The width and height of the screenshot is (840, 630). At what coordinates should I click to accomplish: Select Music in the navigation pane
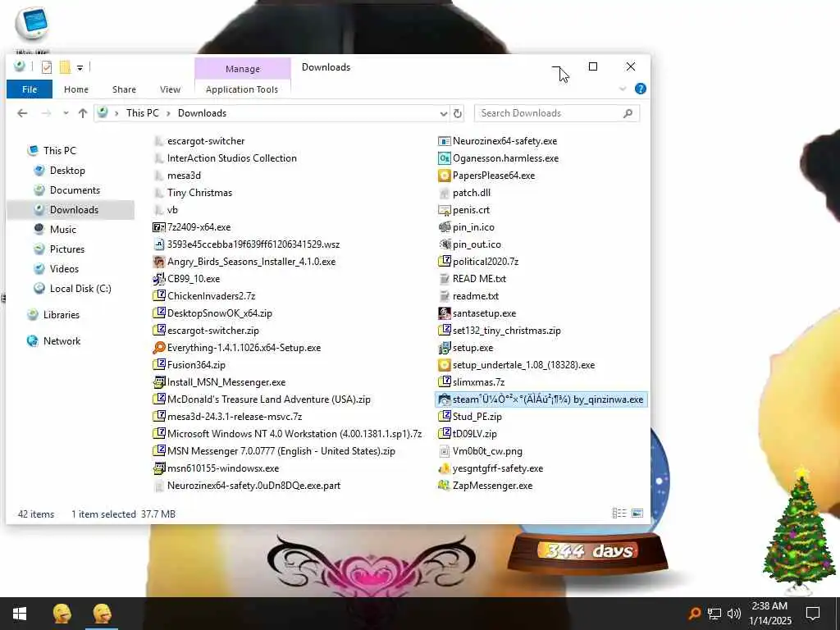[62, 230]
